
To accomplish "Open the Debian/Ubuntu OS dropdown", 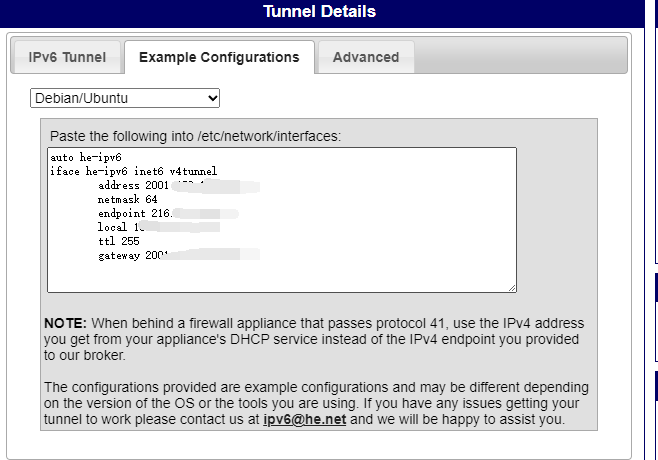I will (125, 98).
